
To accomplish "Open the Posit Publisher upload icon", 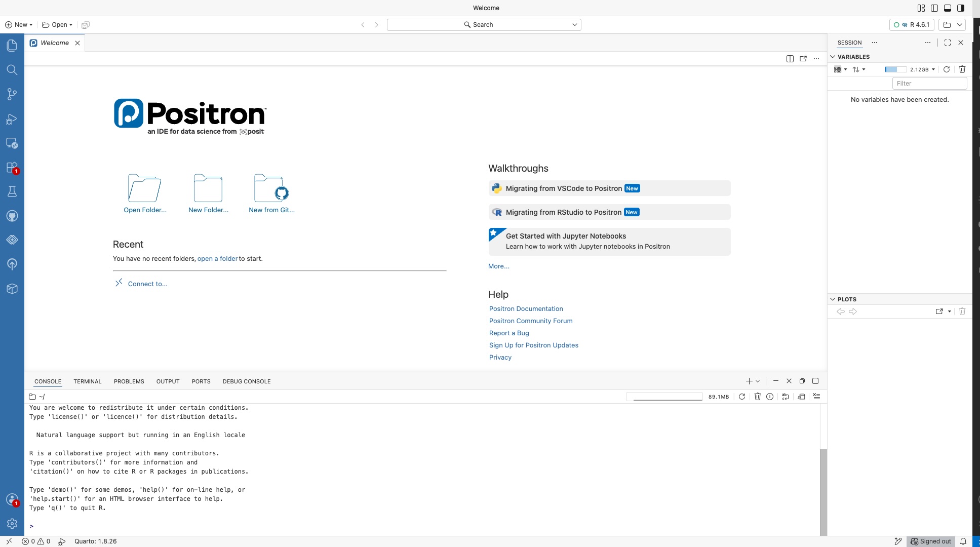I will point(12,264).
